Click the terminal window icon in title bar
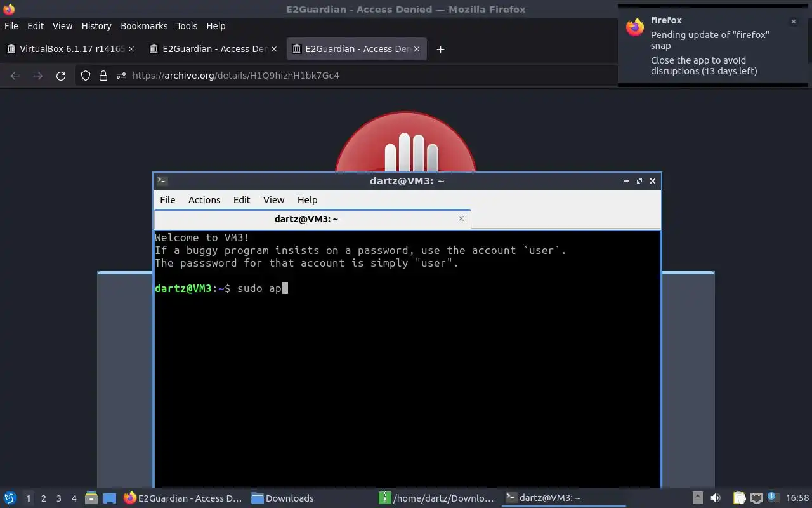Viewport: 812px width, 508px height. coord(162,180)
